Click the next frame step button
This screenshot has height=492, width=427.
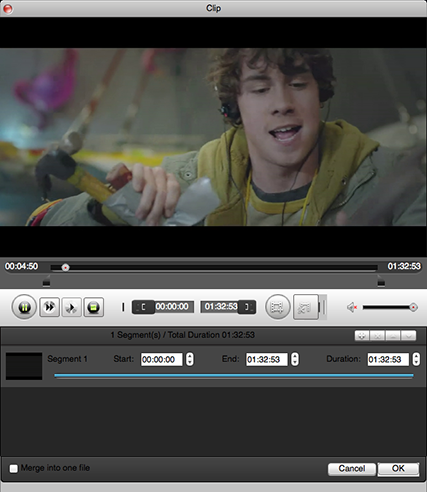tap(71, 307)
